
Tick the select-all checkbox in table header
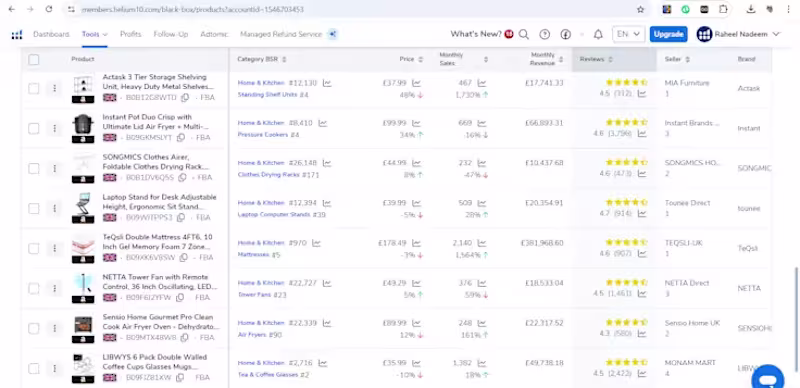tap(34, 60)
